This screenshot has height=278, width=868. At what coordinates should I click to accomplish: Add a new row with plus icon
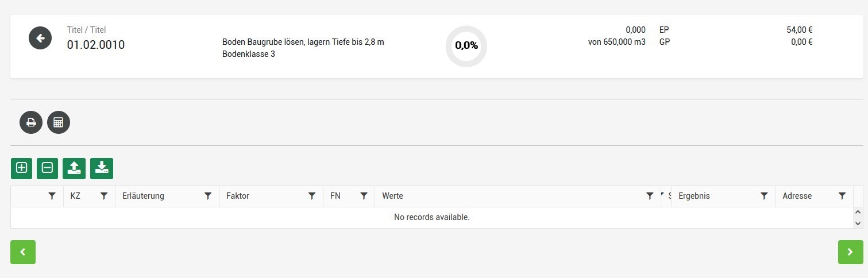click(22, 168)
